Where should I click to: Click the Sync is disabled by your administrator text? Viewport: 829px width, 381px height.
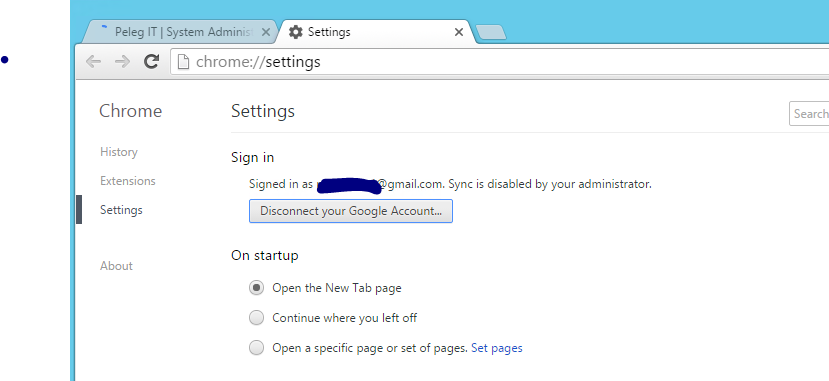coord(550,184)
